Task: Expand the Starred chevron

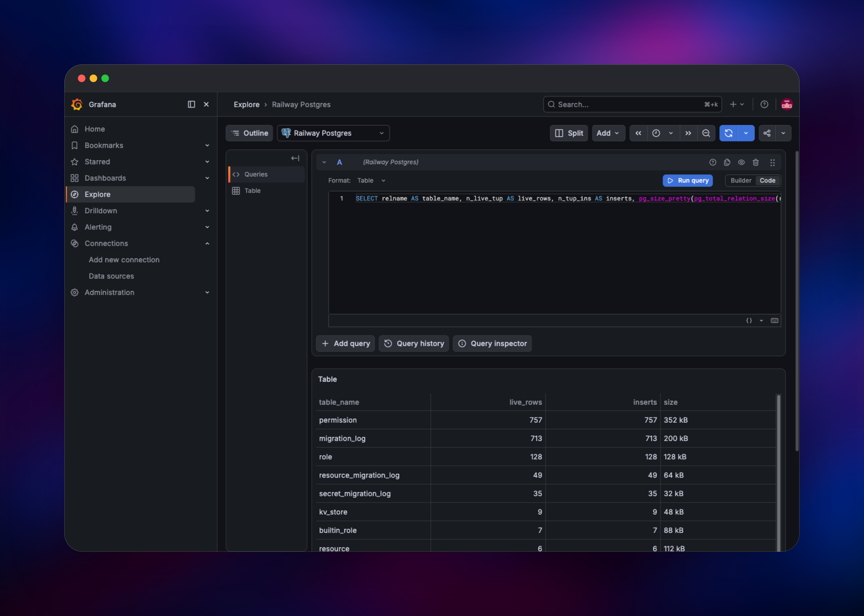Action: pyautogui.click(x=207, y=162)
